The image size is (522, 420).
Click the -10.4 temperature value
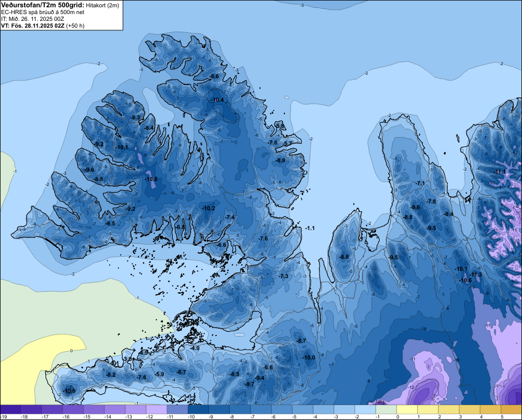[x=217, y=100]
